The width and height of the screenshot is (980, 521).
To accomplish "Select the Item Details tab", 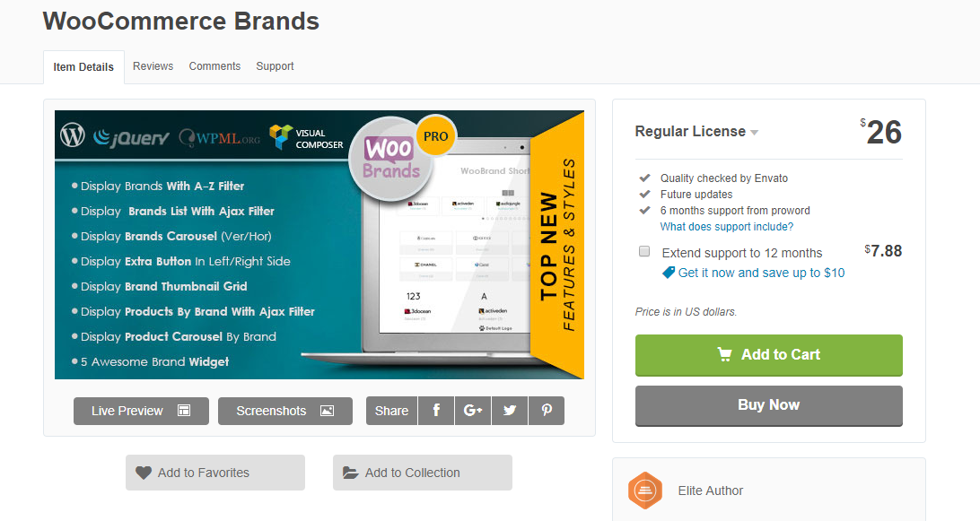I will pyautogui.click(x=83, y=67).
